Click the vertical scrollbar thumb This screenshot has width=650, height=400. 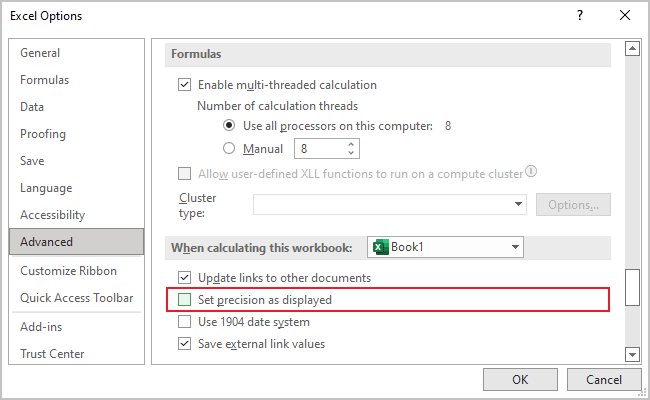(631, 287)
